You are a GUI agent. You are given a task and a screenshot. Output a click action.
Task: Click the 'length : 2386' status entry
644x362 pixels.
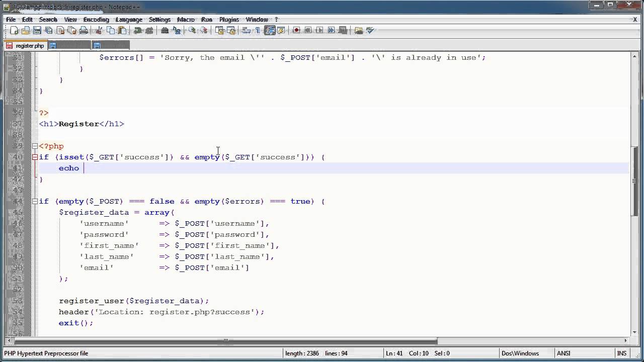tap(302, 353)
